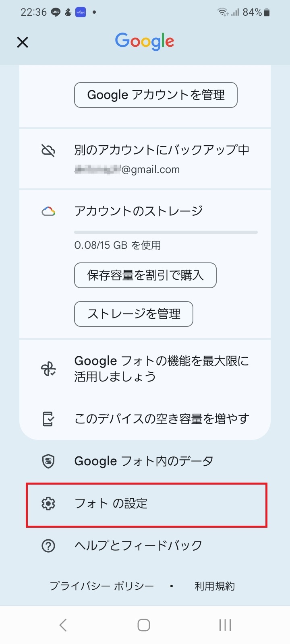Tap the account storage usage bar
Screen dimensions: 290x644
166,232
